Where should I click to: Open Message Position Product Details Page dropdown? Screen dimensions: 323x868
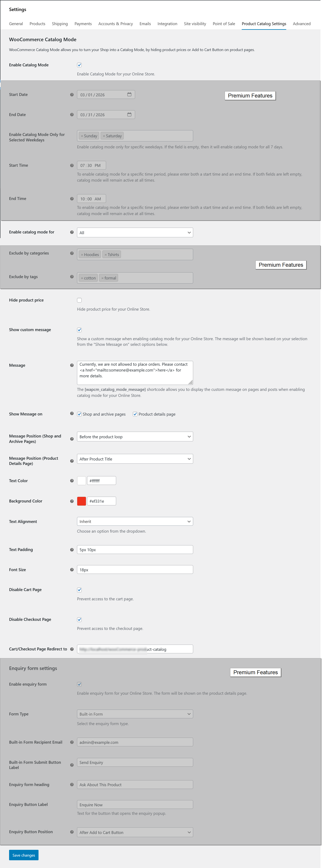pyautogui.click(x=135, y=459)
